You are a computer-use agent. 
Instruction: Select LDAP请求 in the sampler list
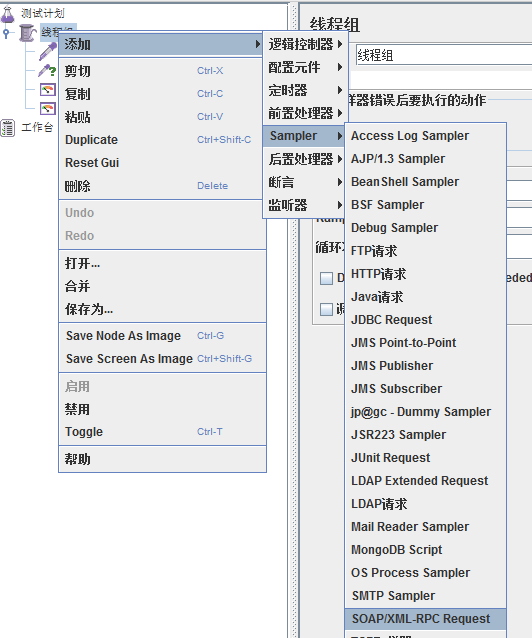click(x=425, y=504)
